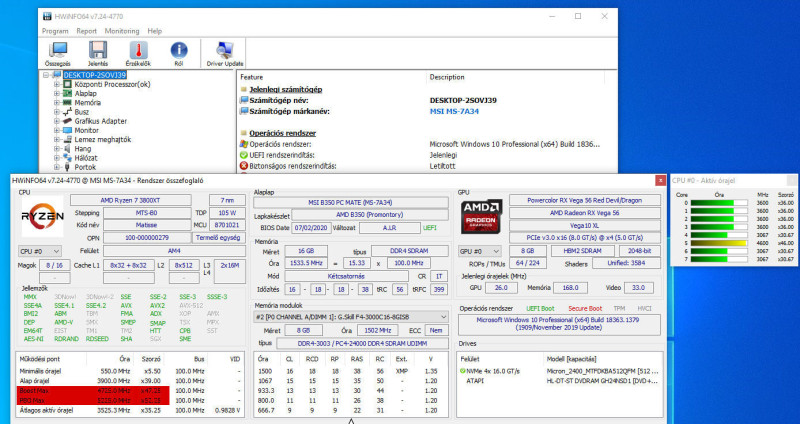The image size is (800, 424).
Task: Click the Core 0 green clock bar
Action: click(x=719, y=203)
